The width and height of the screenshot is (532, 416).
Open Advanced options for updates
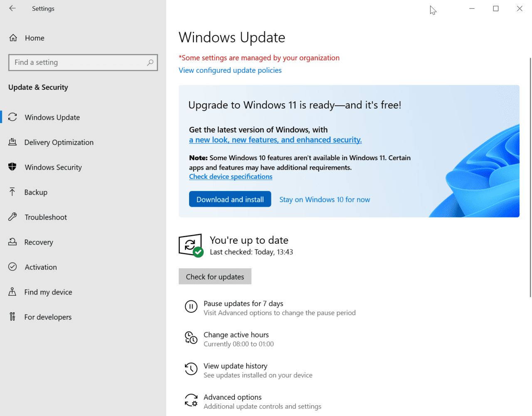(253, 401)
